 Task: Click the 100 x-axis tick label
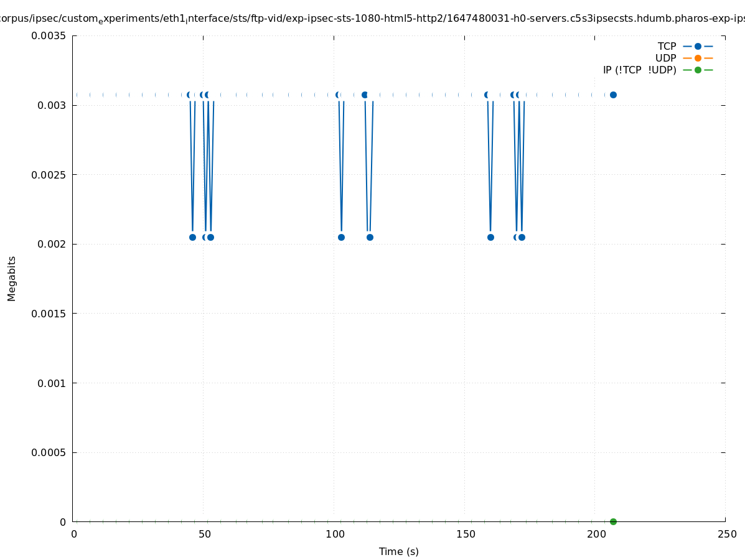[335, 534]
